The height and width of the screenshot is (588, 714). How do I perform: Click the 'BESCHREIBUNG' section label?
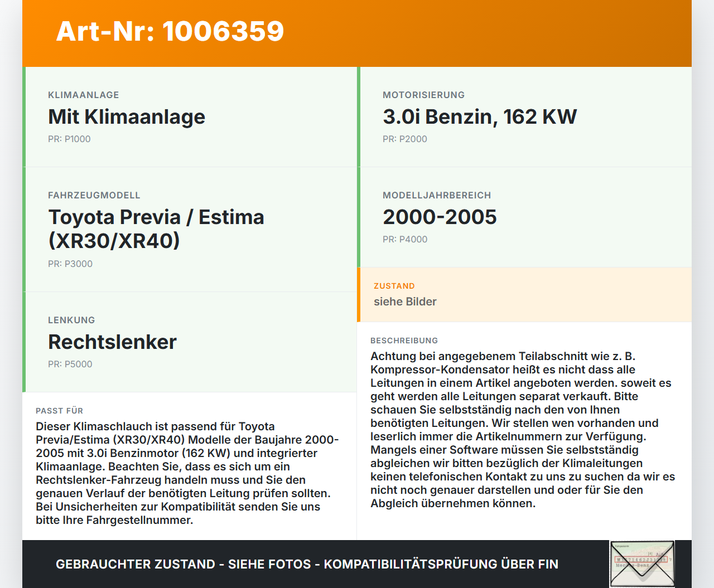click(404, 341)
